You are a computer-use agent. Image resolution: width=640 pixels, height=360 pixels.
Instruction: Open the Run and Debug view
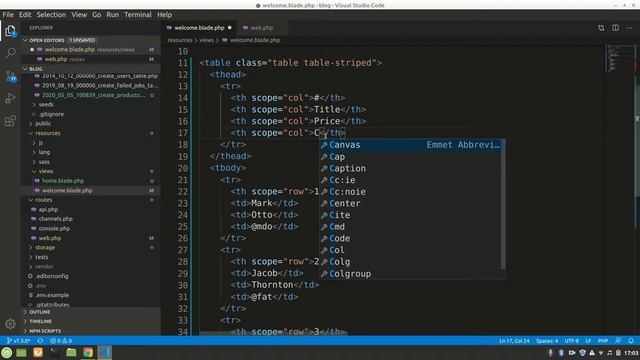[x=10, y=98]
